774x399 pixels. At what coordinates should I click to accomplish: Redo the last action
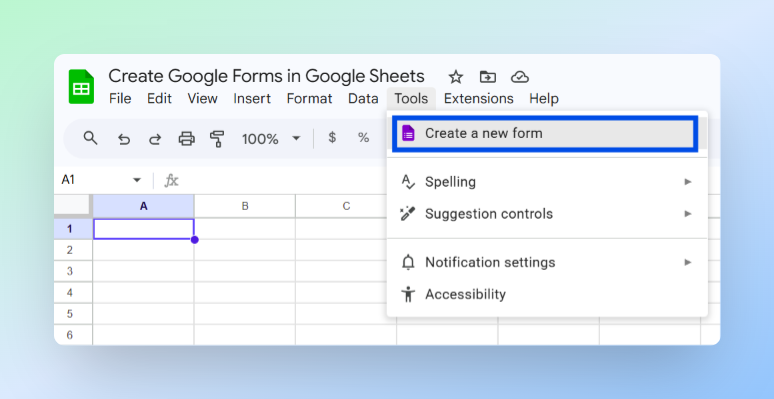(155, 139)
